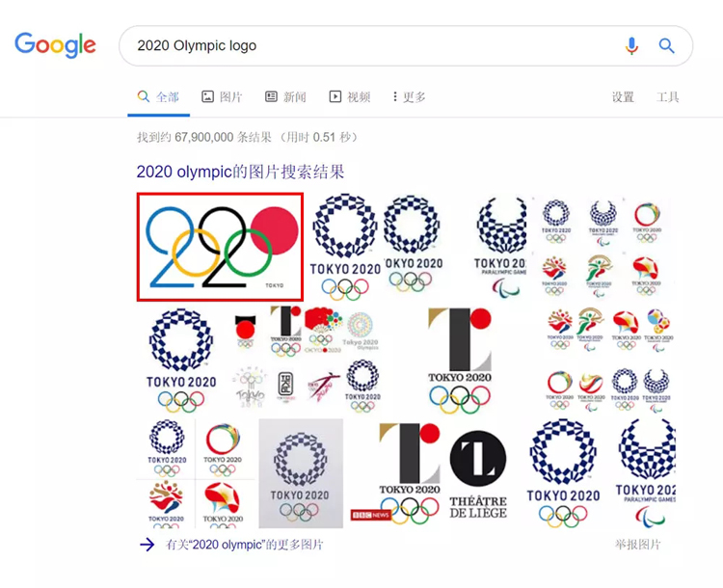Screen dimensions: 723x588
Task: Open the Théâtre de Liège logo thumbnail
Action: coord(477,472)
